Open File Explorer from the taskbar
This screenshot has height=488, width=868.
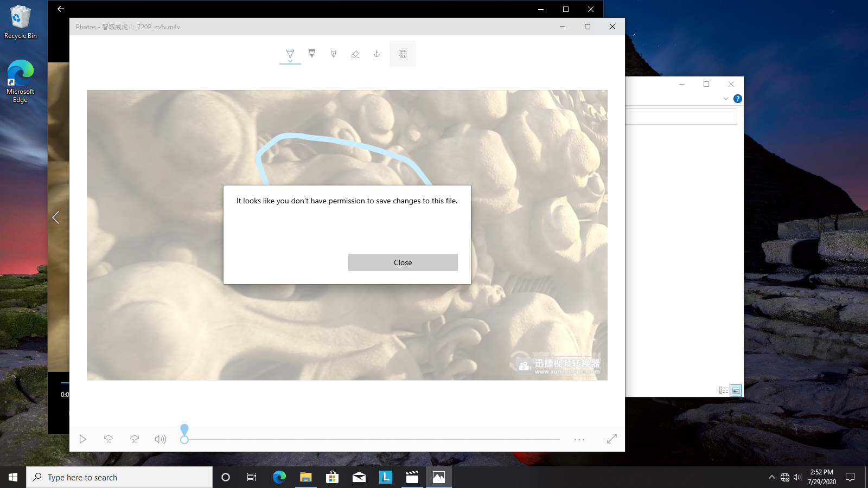306,477
